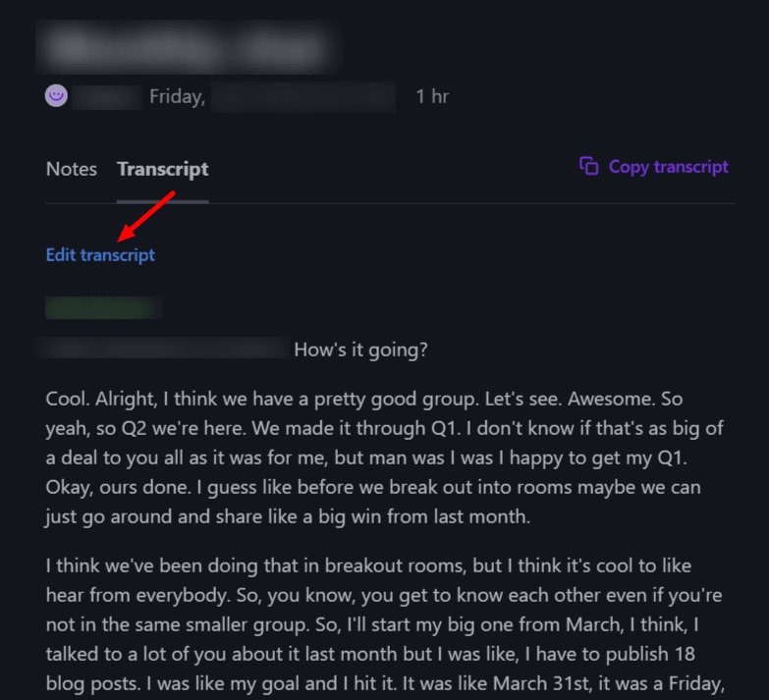Switch to the Notes tab
This screenshot has width=769, height=700.
(71, 169)
